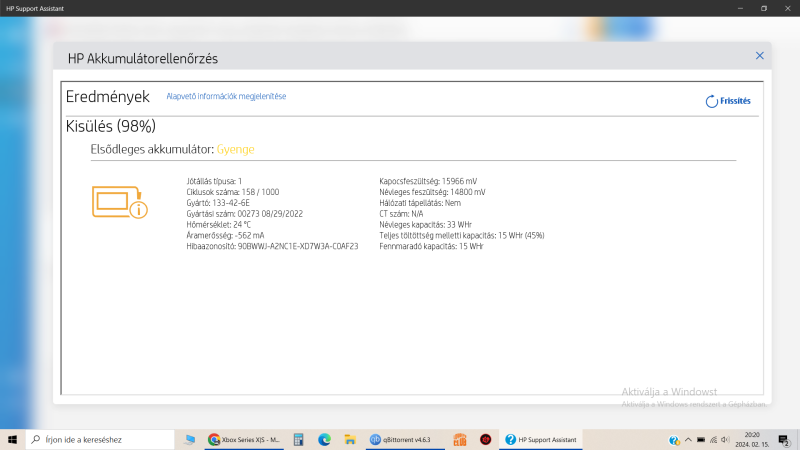Viewport: 800px width, 450px height.
Task: Click the taskbar computer icon next to search
Action: [190, 439]
